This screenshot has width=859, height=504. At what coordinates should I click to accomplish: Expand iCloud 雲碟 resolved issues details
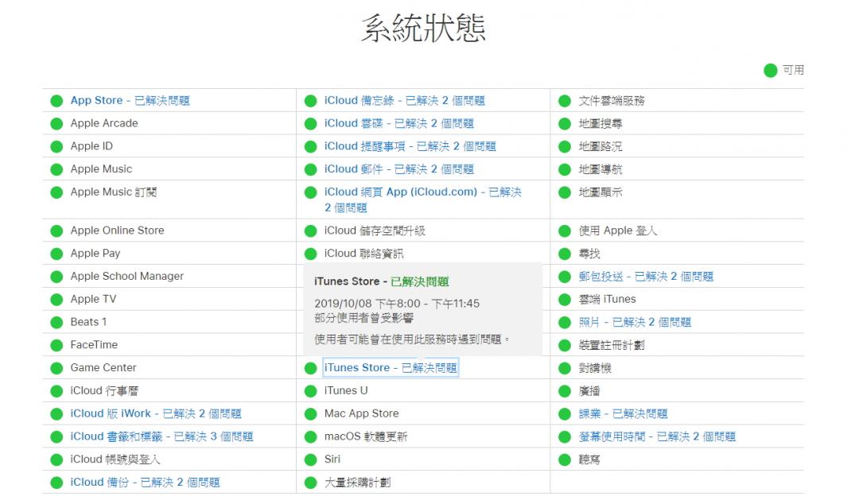398,124
